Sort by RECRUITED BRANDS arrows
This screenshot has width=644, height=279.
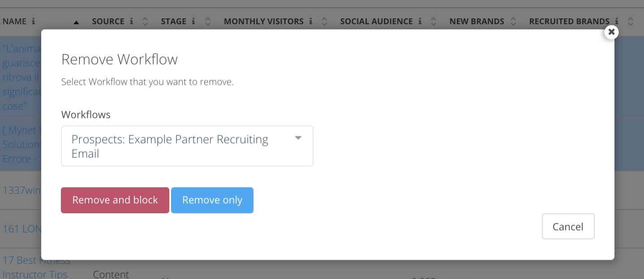tap(631, 21)
